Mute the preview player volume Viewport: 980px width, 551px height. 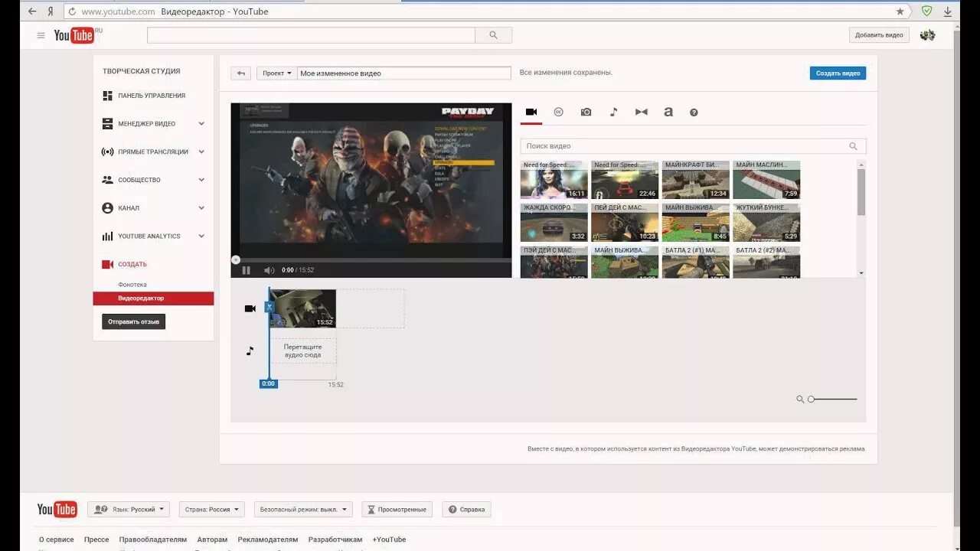(269, 270)
